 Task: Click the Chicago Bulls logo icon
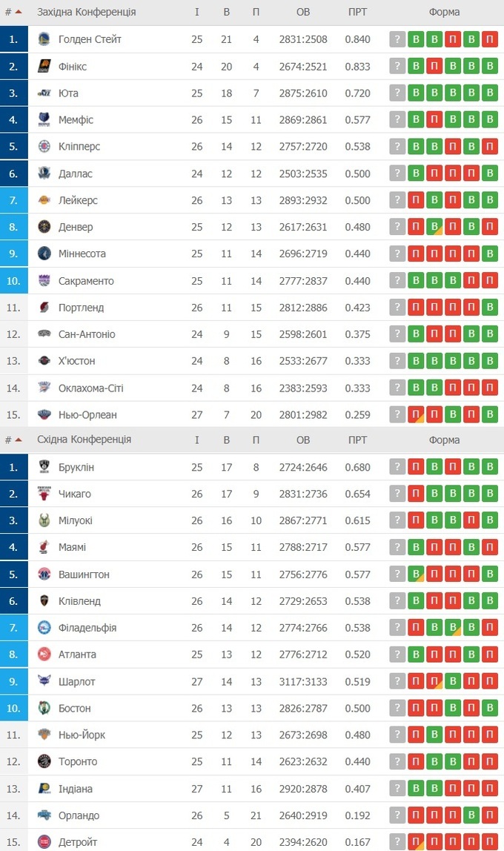(44, 494)
